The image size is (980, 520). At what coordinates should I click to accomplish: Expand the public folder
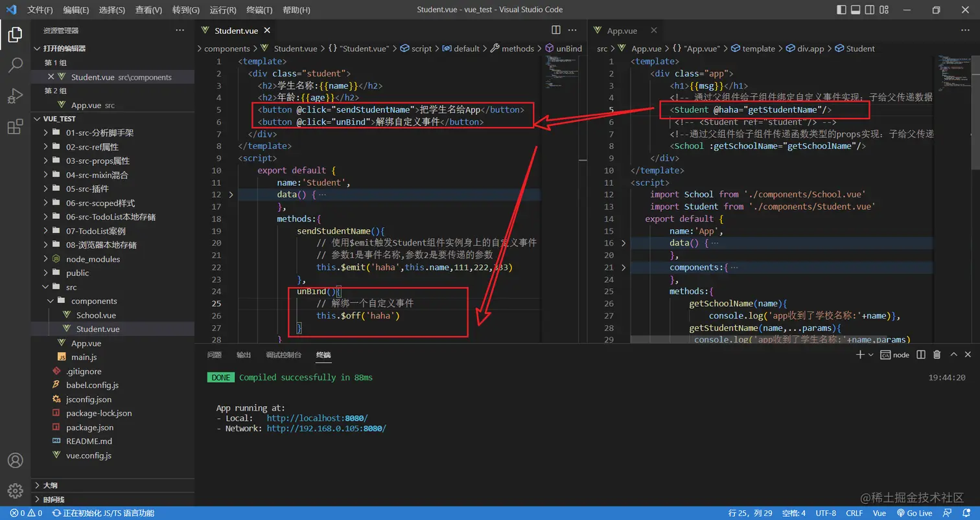click(x=113, y=273)
